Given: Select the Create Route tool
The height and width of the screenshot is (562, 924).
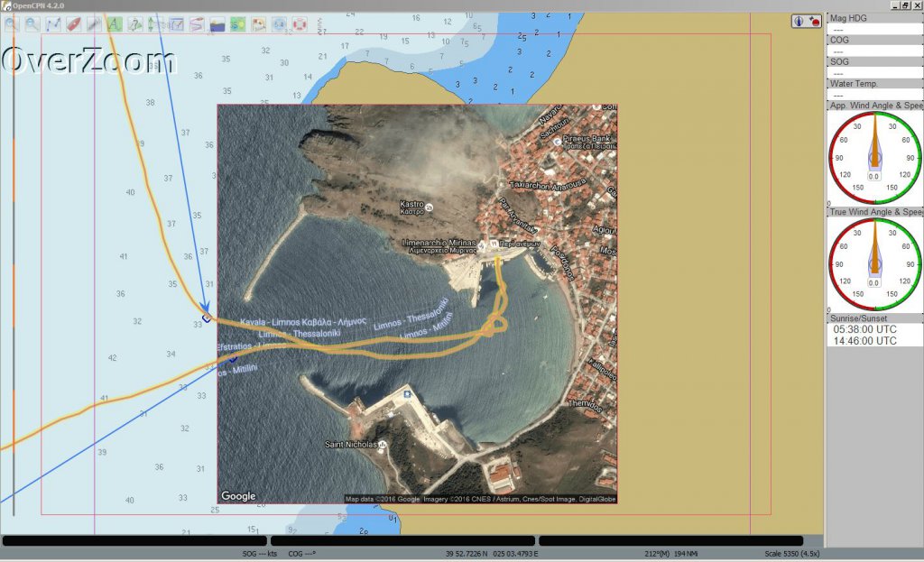Looking at the screenshot, I should point(53,23).
